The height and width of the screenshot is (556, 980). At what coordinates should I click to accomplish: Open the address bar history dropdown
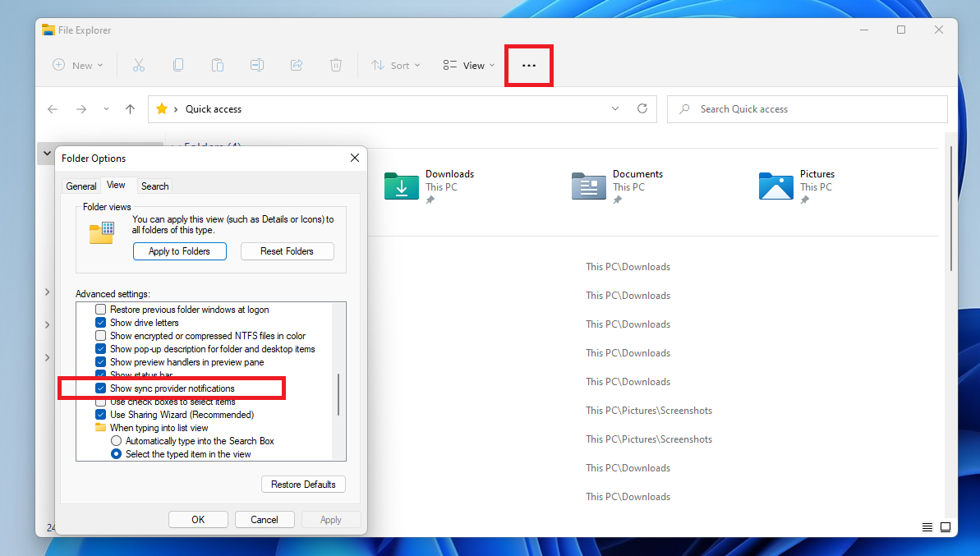615,108
